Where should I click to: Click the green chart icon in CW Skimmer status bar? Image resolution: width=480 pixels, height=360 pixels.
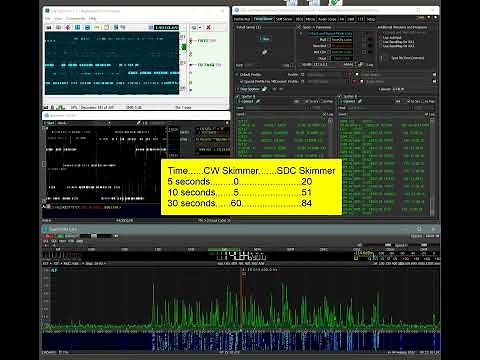click(61, 107)
